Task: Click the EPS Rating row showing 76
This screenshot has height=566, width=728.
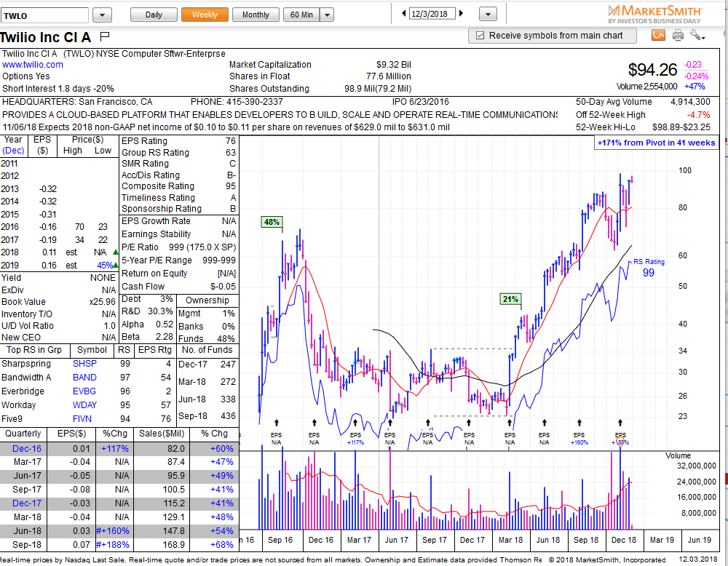Action: (179, 141)
